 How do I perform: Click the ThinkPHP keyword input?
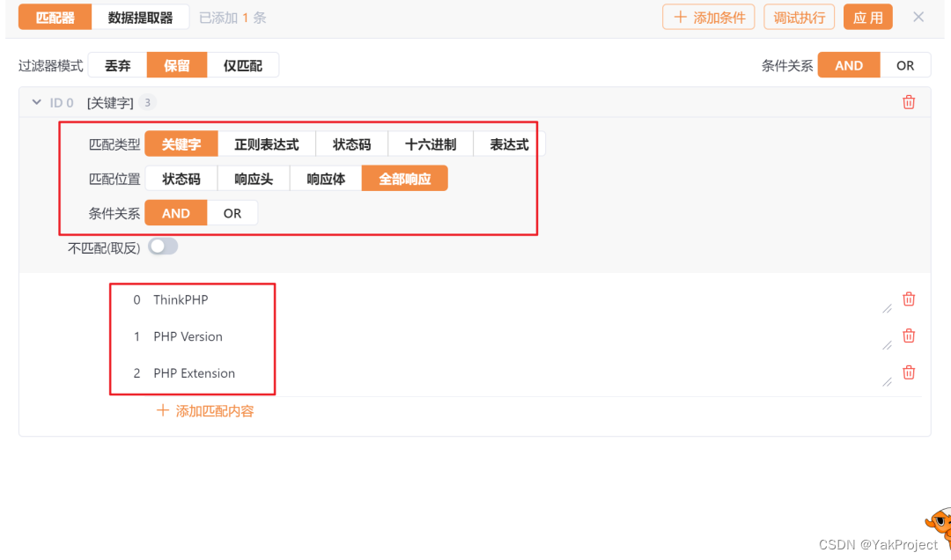coord(519,299)
